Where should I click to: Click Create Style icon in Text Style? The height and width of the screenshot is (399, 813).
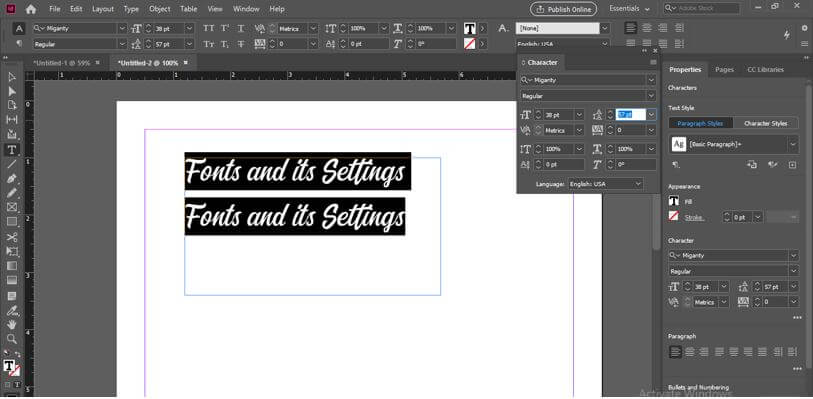pyautogui.click(x=792, y=165)
